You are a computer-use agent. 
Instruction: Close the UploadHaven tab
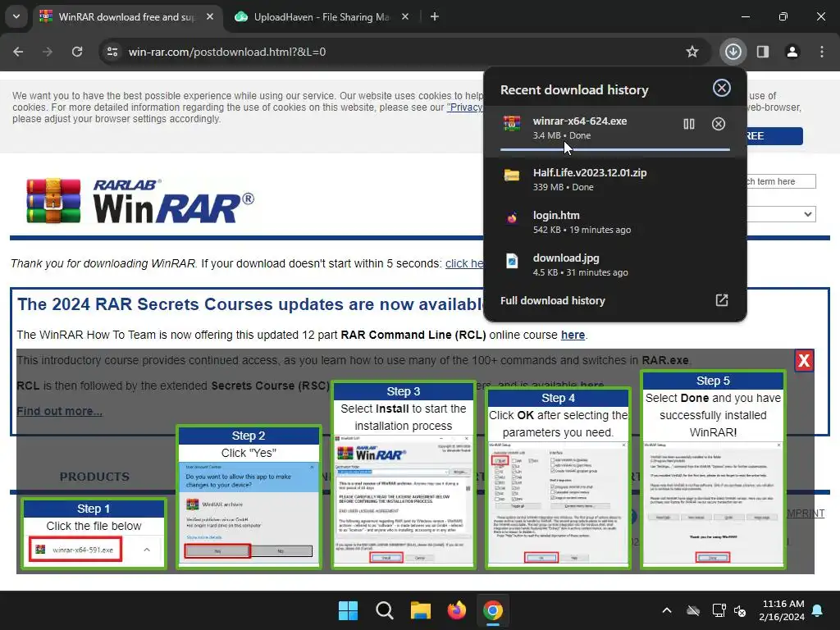pos(405,16)
